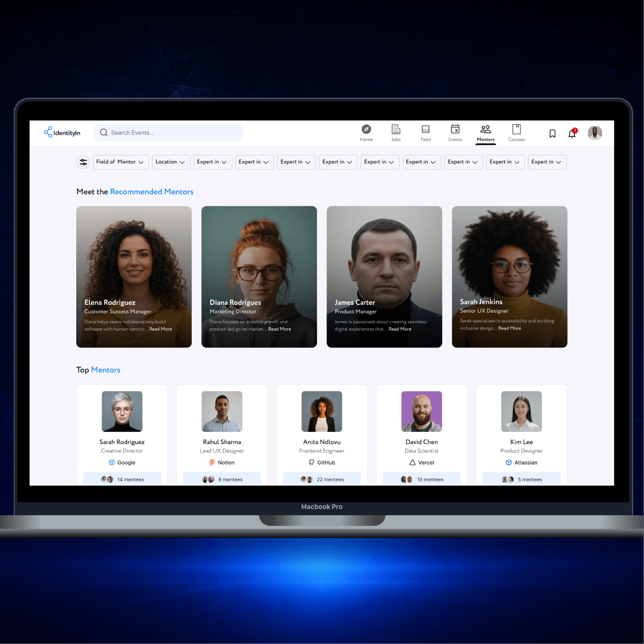The image size is (644, 644).
Task: Click the Recommended Mentors heading link
Action: pos(151,191)
